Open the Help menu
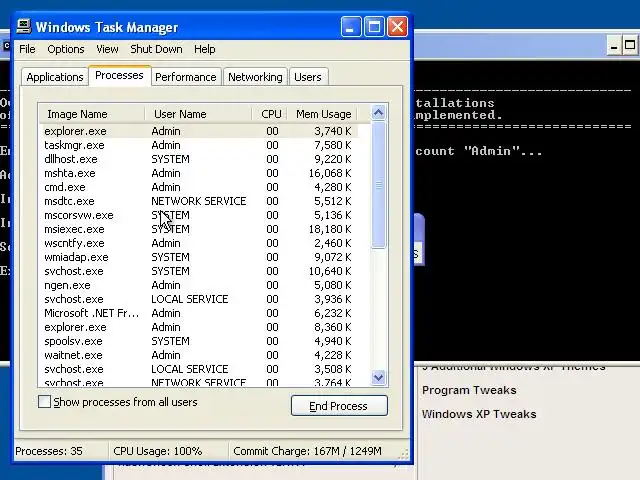The image size is (640, 480). click(x=204, y=49)
